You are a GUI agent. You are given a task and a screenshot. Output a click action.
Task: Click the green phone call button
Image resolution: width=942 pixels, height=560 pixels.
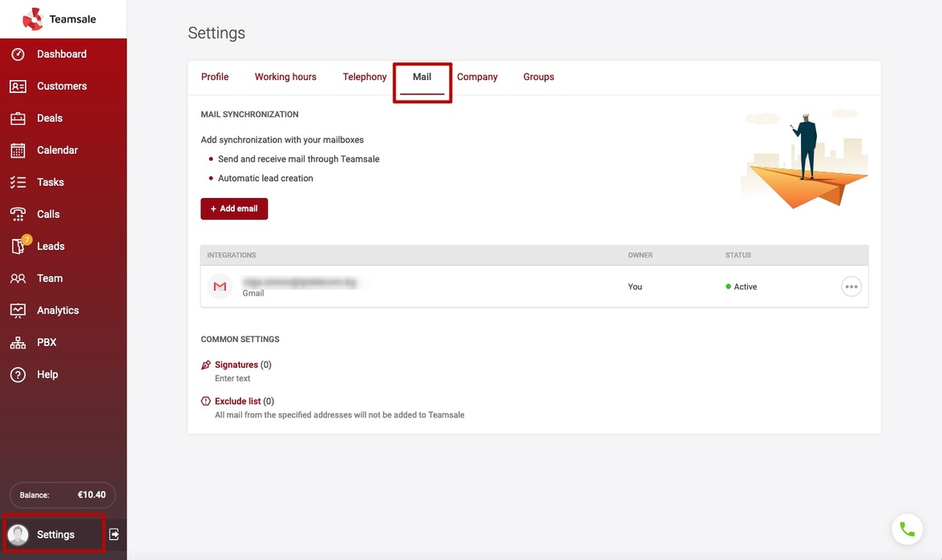[908, 530]
